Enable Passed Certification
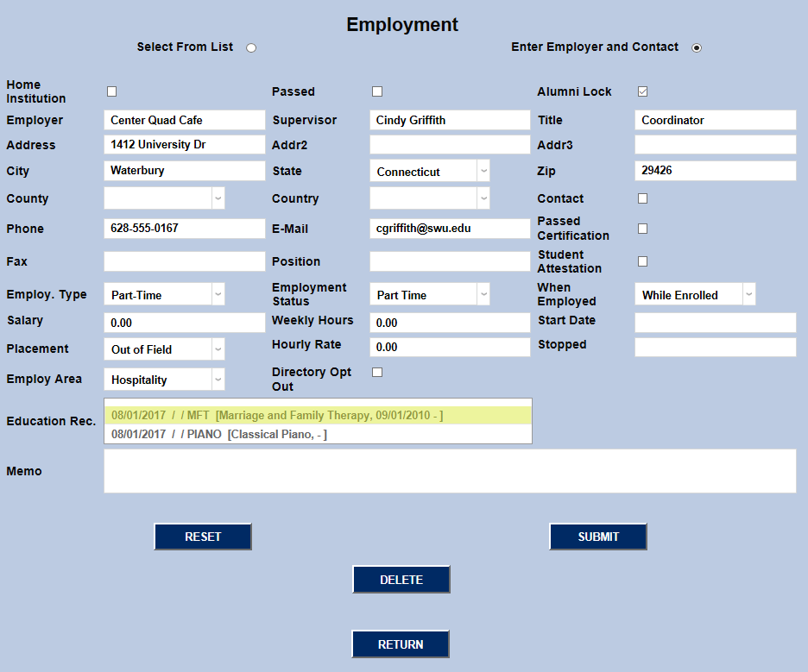 pyautogui.click(x=642, y=228)
